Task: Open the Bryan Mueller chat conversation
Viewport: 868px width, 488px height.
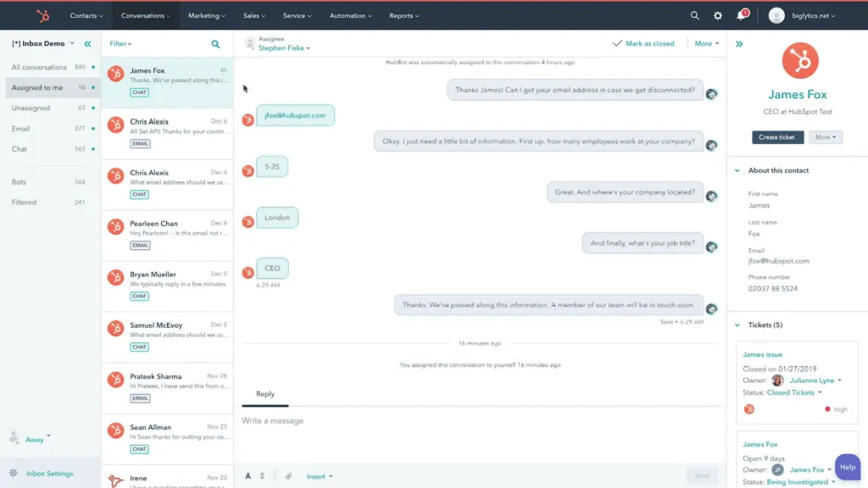Action: click(167, 286)
